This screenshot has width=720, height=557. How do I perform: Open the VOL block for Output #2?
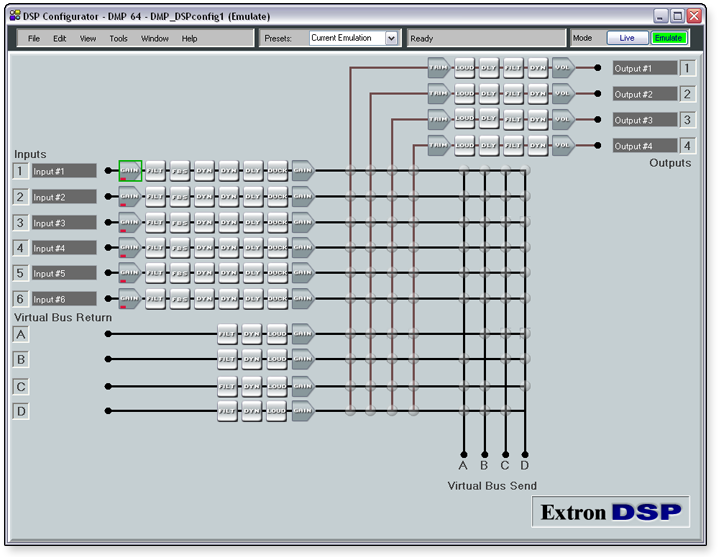pyautogui.click(x=562, y=94)
